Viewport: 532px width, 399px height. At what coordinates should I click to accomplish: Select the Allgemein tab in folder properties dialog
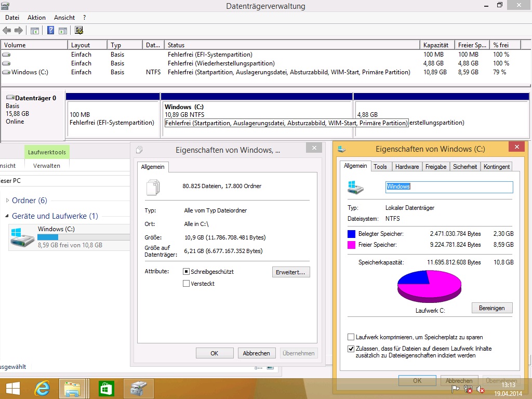click(x=153, y=167)
